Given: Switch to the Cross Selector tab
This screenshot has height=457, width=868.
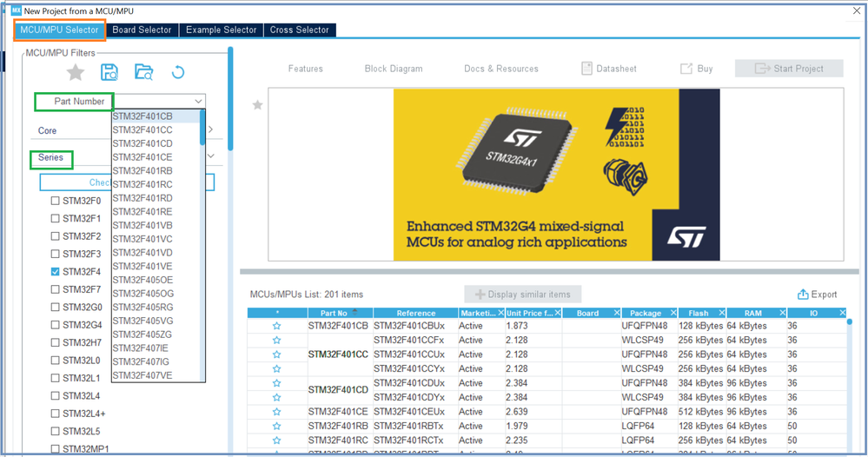Looking at the screenshot, I should click(300, 30).
